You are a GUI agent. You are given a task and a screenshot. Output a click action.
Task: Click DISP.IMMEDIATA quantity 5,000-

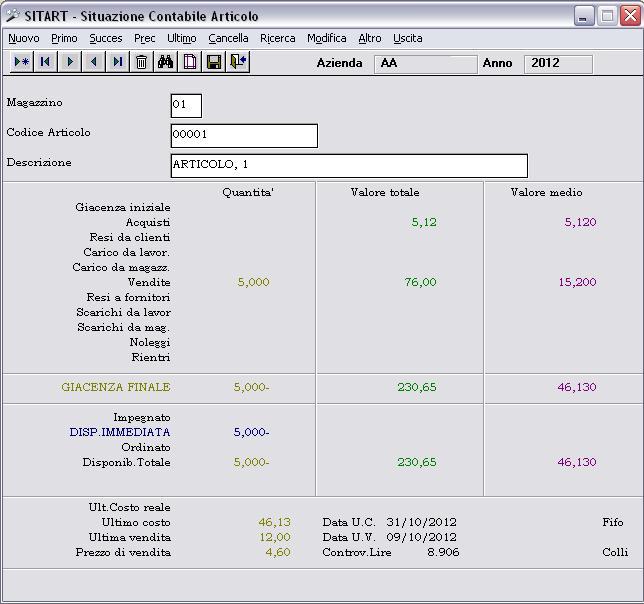[251, 432]
